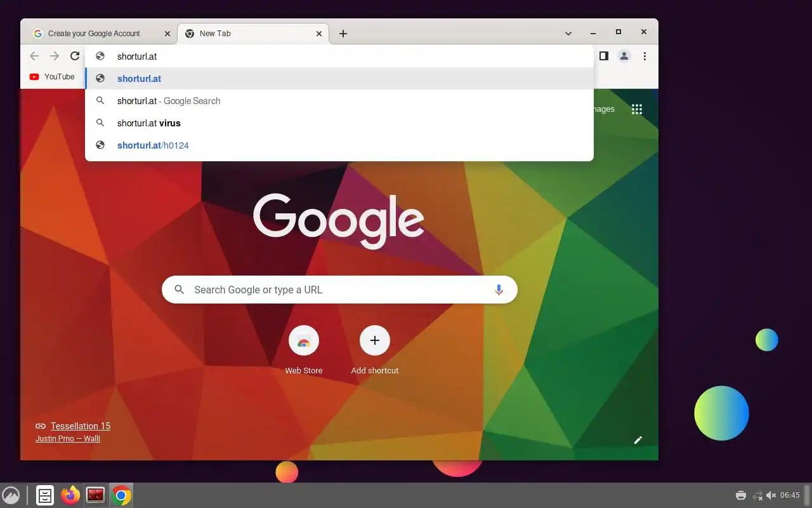Click the Search Google or type a URL box
Viewport: 812px width, 508px height.
[x=339, y=290]
